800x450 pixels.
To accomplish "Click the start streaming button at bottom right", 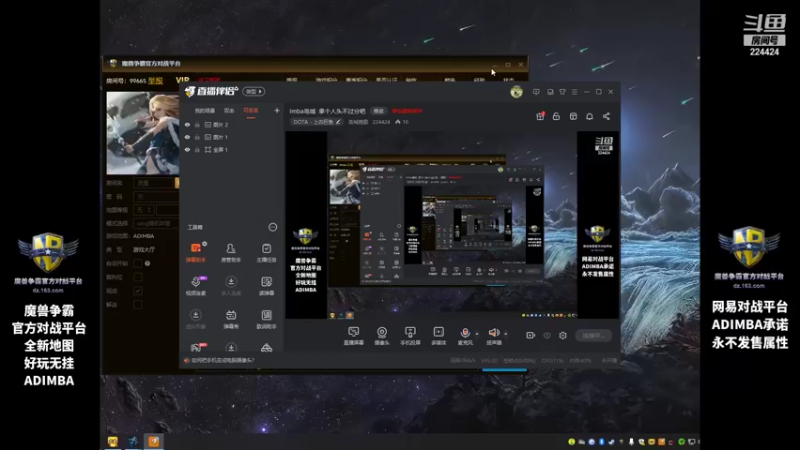I will (593, 335).
